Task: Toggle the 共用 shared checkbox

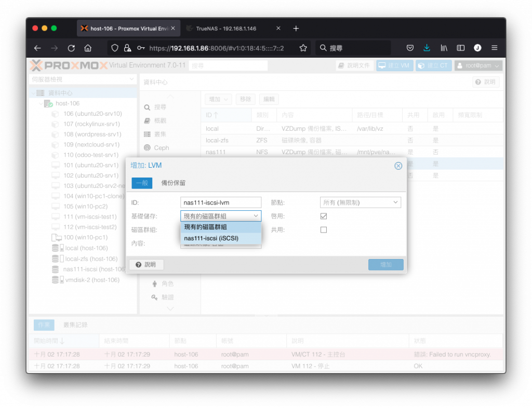Action: click(x=324, y=230)
